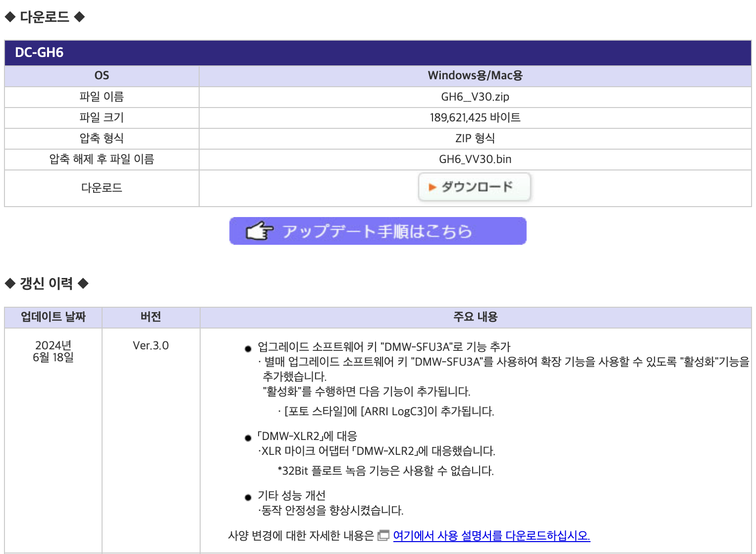Open the 여기에서 사용 설명서를 다운로드하십시오 link
The image size is (756, 554).
(x=491, y=536)
